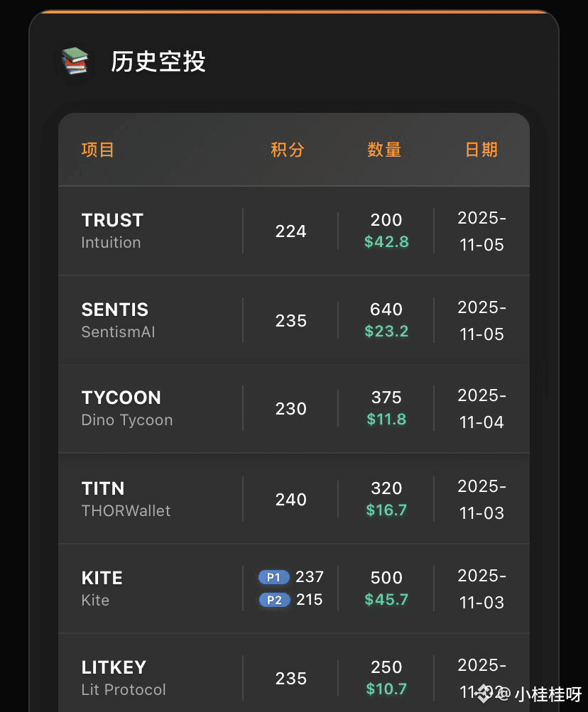The width and height of the screenshot is (588, 712).
Task: Click the 历史空投 section title
Action: click(x=158, y=62)
